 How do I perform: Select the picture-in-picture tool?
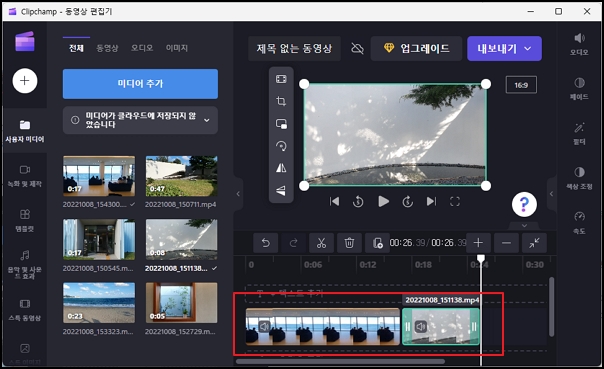[x=281, y=124]
